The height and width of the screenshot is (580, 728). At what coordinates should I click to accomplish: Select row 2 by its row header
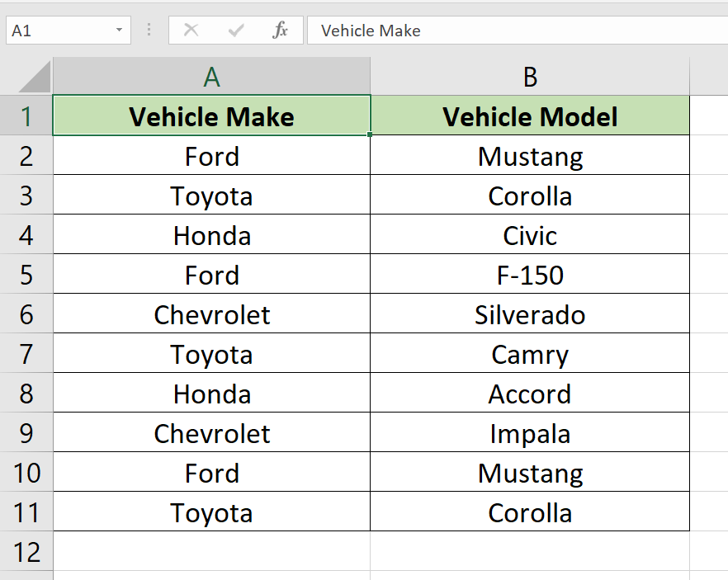click(26, 155)
